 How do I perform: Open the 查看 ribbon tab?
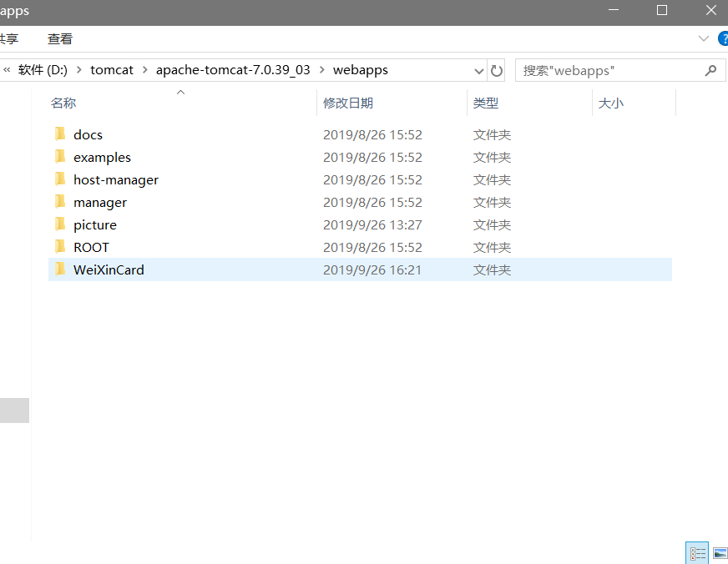coord(60,39)
